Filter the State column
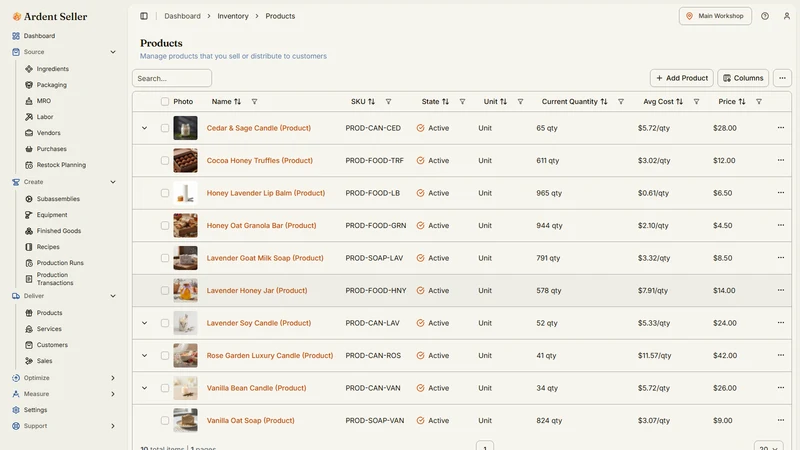Image resolution: width=800 pixels, height=450 pixels. click(x=462, y=102)
